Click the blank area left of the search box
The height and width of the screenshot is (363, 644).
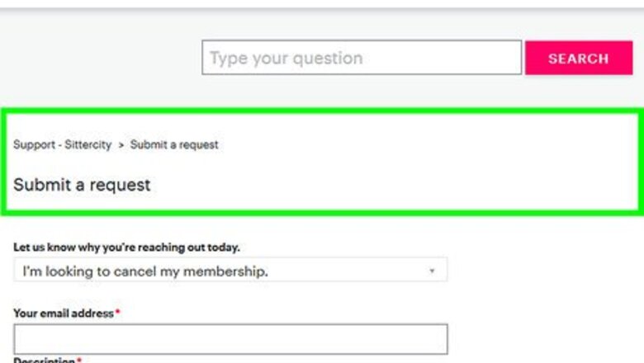tap(99, 59)
